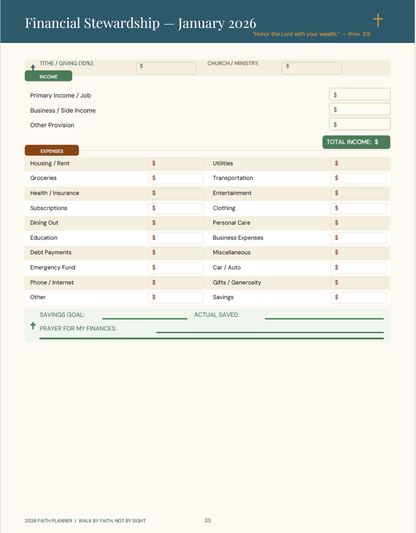
Task: Select the Gifts / Generosity amount field
Action: click(358, 283)
